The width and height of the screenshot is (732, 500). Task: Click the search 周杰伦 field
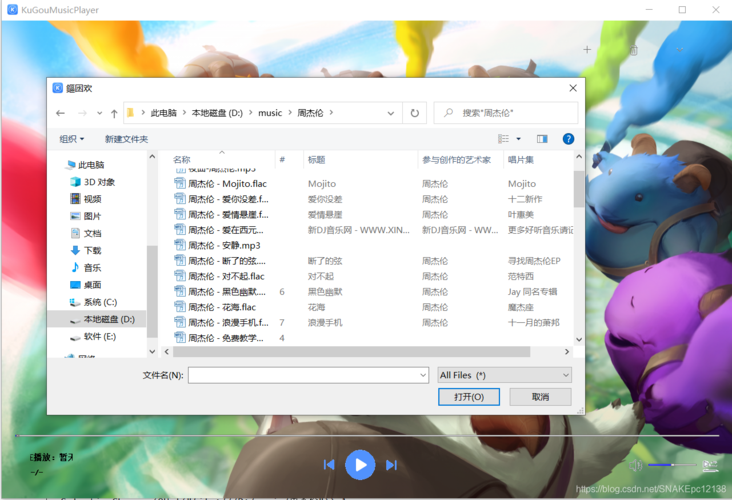point(506,113)
